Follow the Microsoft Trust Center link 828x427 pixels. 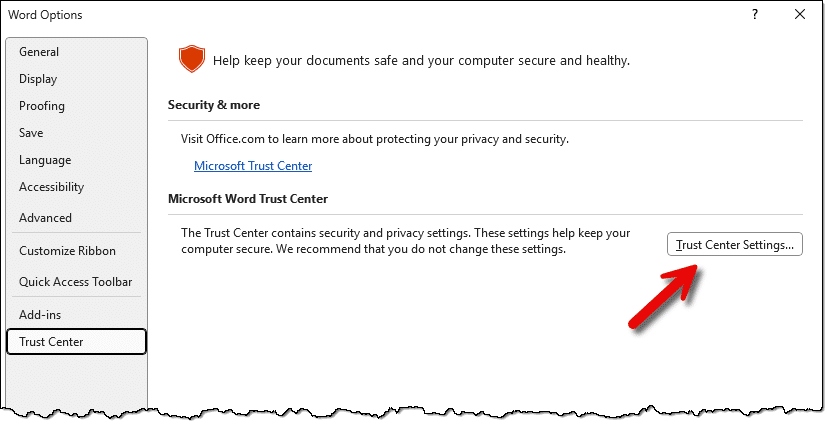(x=253, y=166)
